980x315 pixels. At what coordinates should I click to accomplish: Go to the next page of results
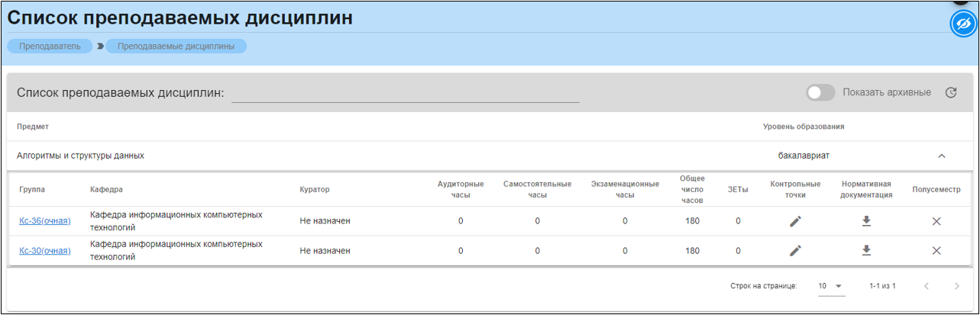956,286
